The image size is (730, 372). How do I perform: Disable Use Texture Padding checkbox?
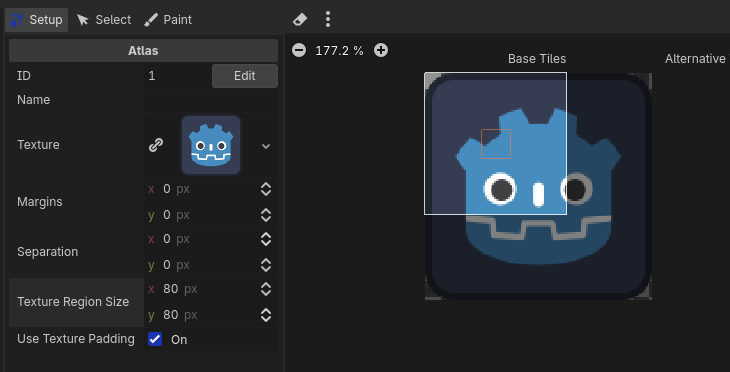[155, 339]
